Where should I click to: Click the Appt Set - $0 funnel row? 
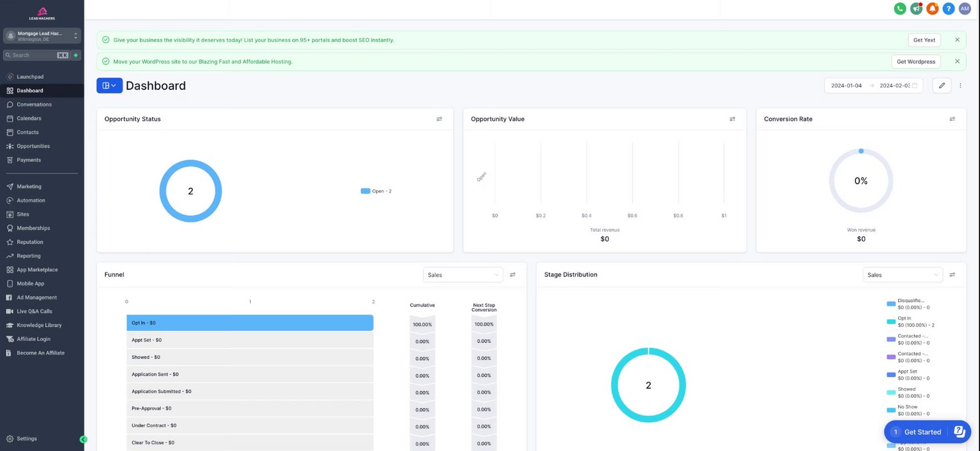pyautogui.click(x=250, y=340)
